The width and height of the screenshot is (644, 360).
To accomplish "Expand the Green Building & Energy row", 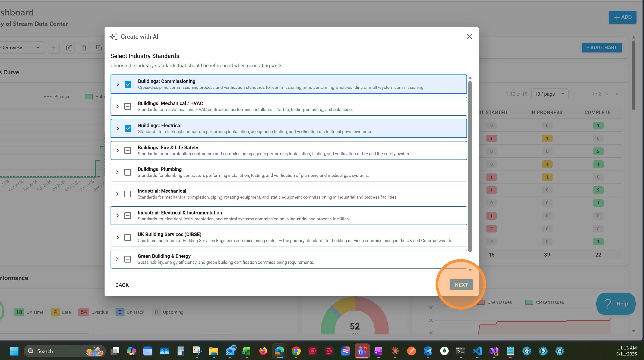I will coord(117,259).
